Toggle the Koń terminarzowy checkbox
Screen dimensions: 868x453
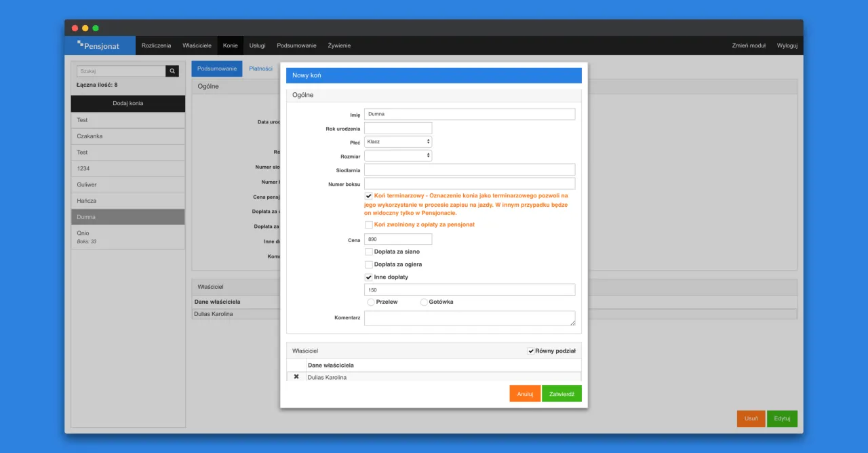[x=369, y=196]
